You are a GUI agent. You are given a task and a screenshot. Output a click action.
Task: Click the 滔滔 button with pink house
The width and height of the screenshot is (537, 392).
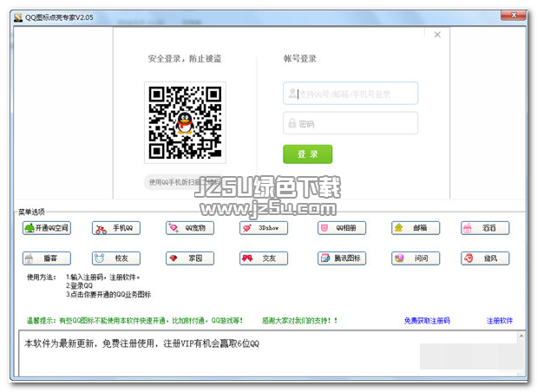tap(485, 228)
